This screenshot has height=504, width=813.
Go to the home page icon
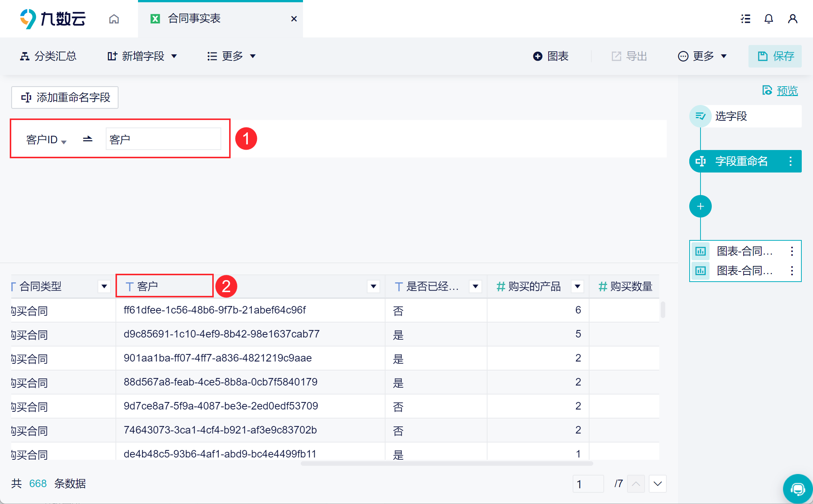[x=114, y=19]
